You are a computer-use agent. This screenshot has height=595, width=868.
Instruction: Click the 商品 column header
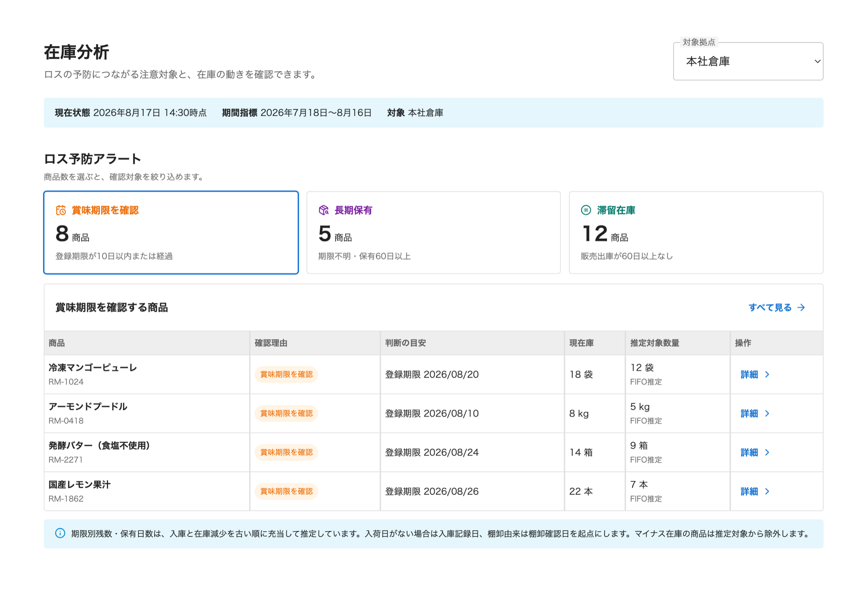[147, 343]
